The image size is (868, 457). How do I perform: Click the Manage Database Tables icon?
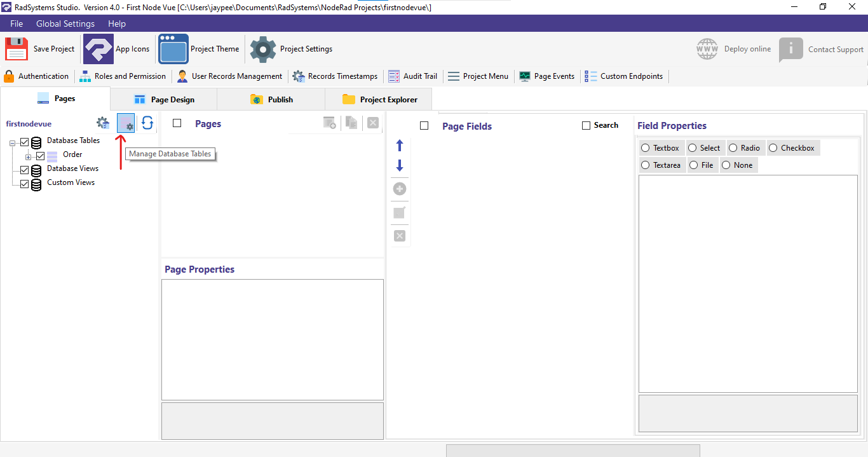tap(125, 123)
